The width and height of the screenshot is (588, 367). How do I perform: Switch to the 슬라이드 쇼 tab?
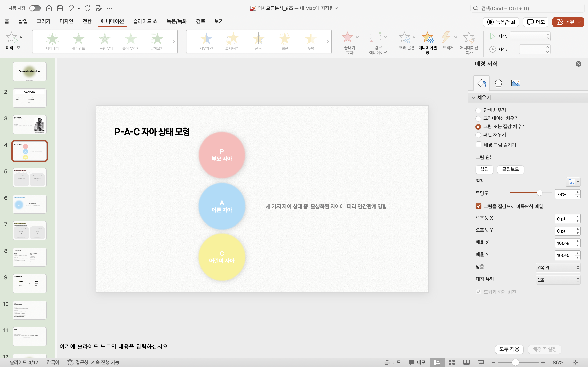[x=145, y=21]
